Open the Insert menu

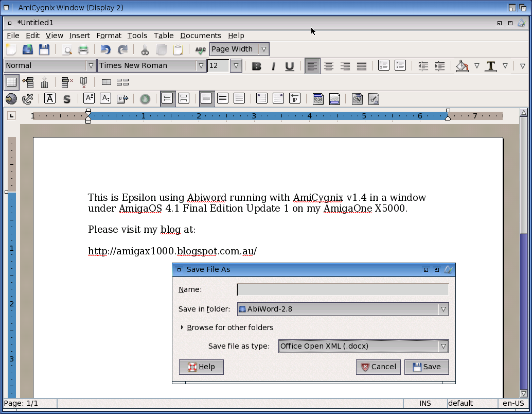point(80,36)
